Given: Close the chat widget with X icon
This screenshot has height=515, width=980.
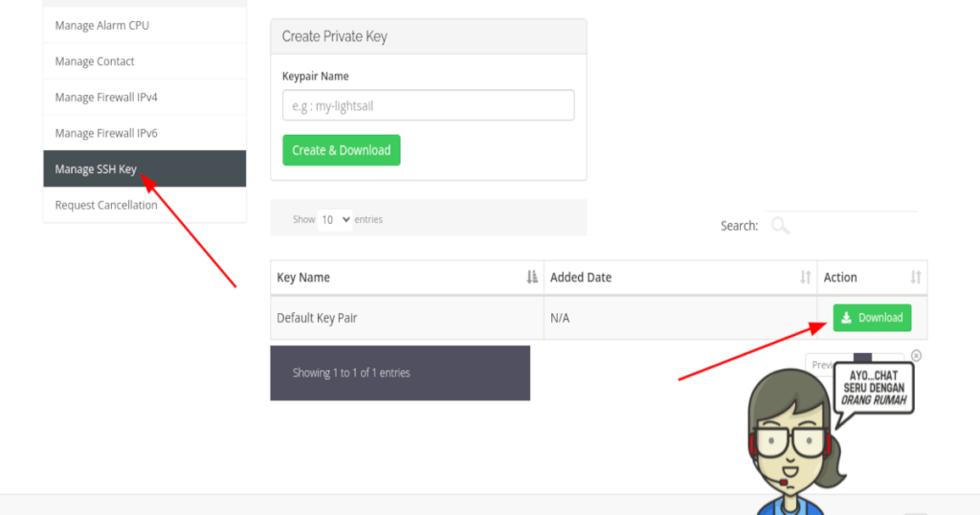Looking at the screenshot, I should pyautogui.click(x=916, y=355).
